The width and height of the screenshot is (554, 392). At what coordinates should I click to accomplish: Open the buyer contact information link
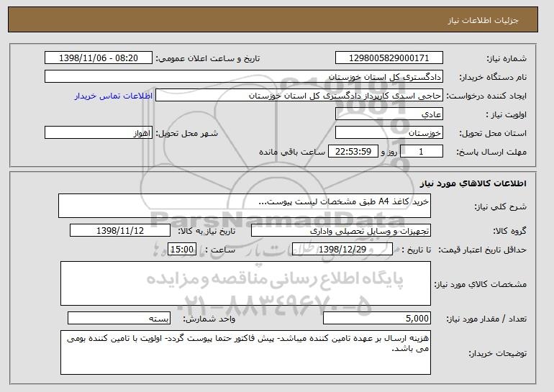point(114,96)
